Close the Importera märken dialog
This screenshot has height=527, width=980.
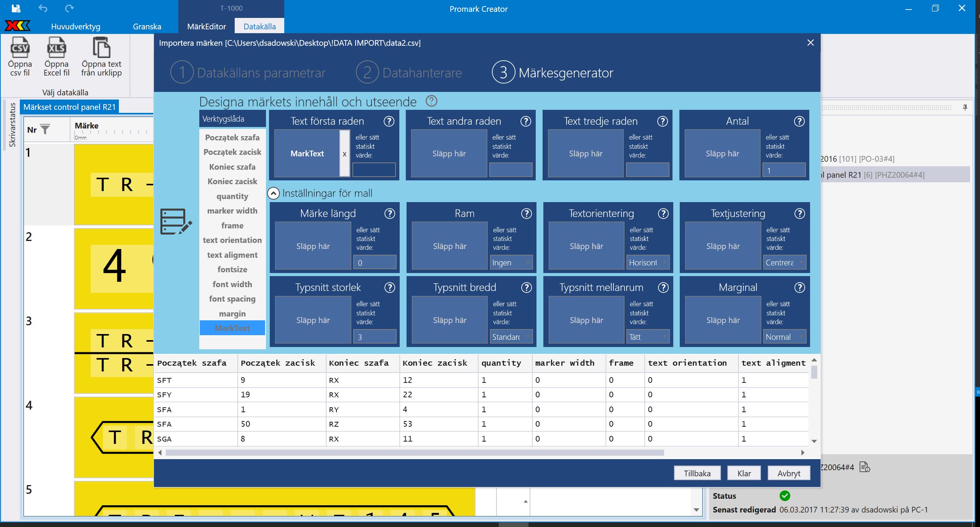click(810, 43)
